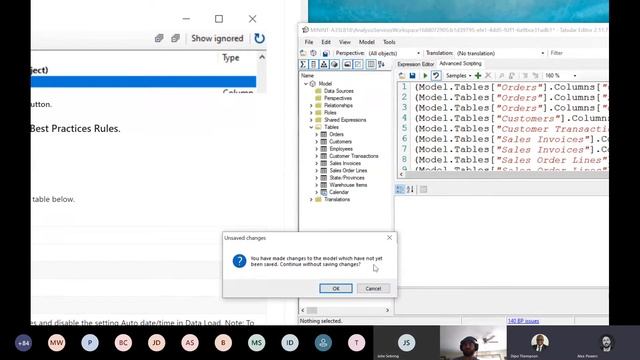Screen dimensions: 640x360
Task: Toggle display of columns in tree
Action: [313, 64]
